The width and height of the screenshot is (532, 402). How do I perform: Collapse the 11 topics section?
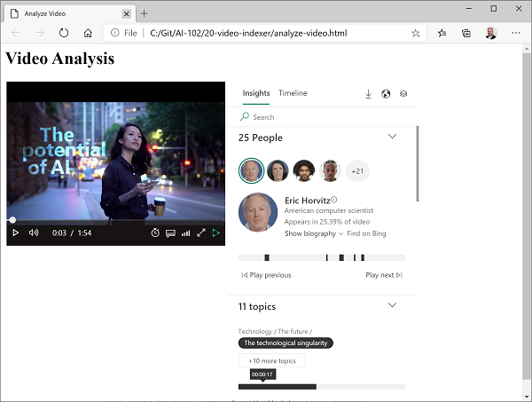pos(392,305)
